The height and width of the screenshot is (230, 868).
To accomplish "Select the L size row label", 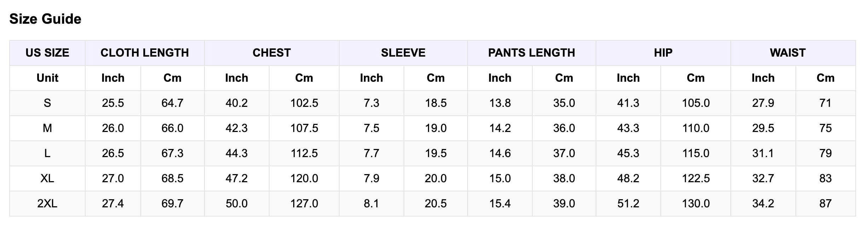I will [x=47, y=153].
